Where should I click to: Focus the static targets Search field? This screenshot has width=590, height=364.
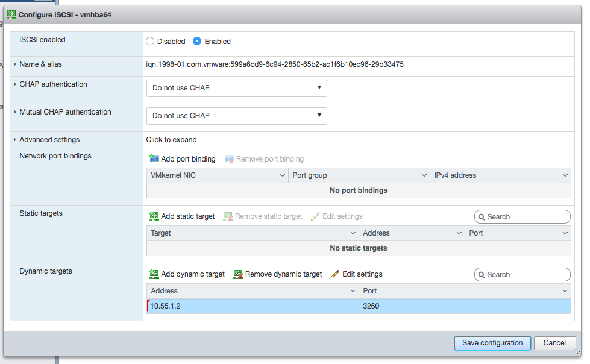click(x=523, y=217)
